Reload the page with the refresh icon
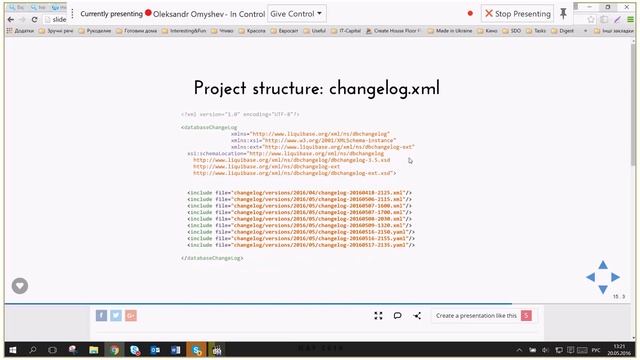Image resolution: width=640 pixels, height=360 pixels. tap(34, 20)
